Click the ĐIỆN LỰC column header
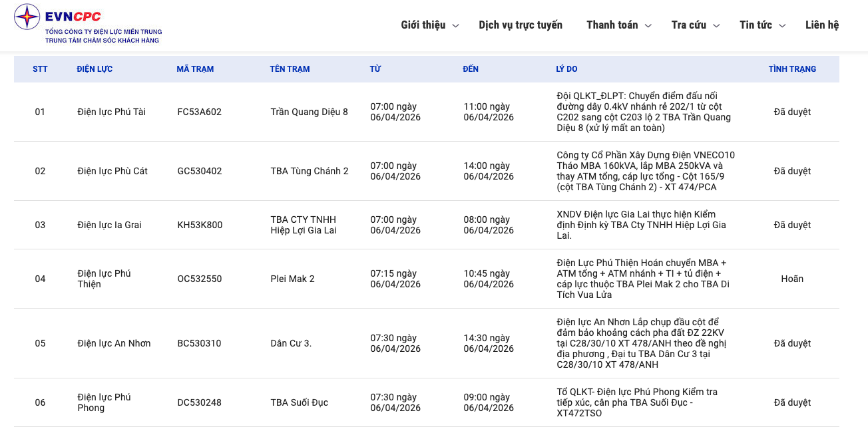 pos(95,69)
